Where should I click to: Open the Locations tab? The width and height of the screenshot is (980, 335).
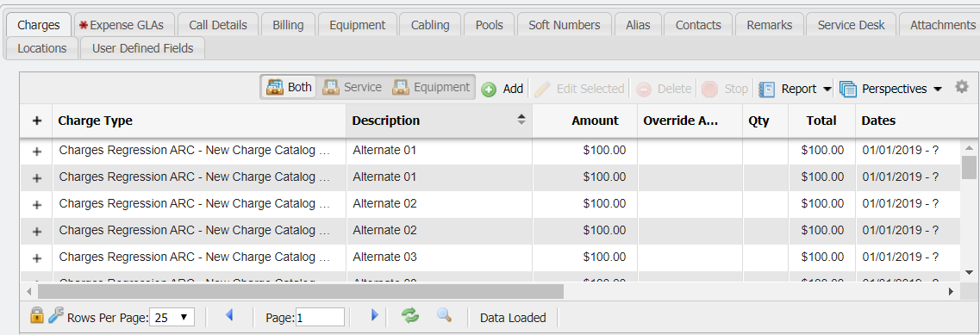click(42, 48)
